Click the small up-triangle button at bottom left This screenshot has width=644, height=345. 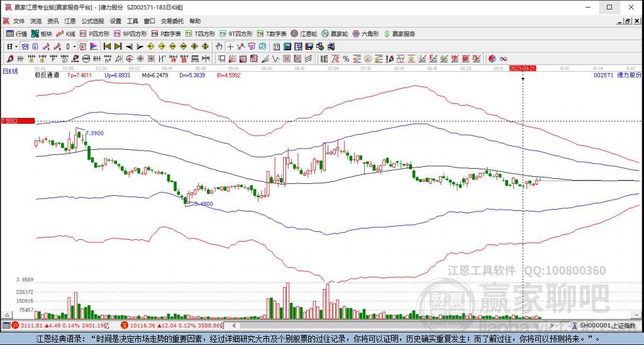click(x=6, y=315)
